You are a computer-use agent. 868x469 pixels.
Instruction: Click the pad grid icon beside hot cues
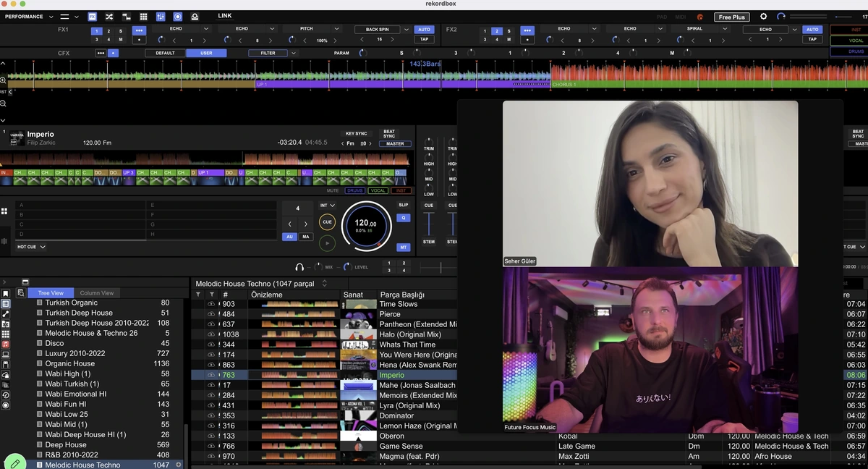click(4, 211)
